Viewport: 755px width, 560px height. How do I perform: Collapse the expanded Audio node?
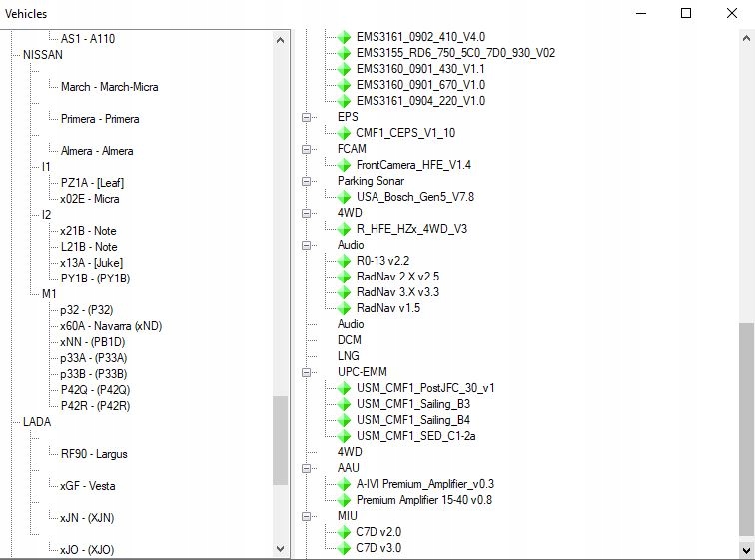306,245
